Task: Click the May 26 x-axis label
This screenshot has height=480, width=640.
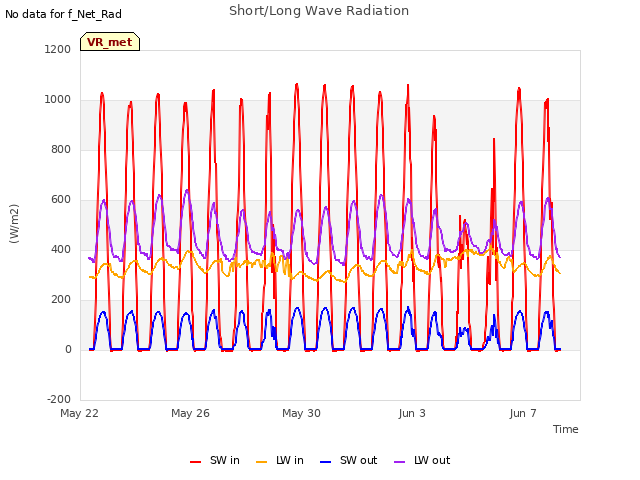Action: click(190, 413)
